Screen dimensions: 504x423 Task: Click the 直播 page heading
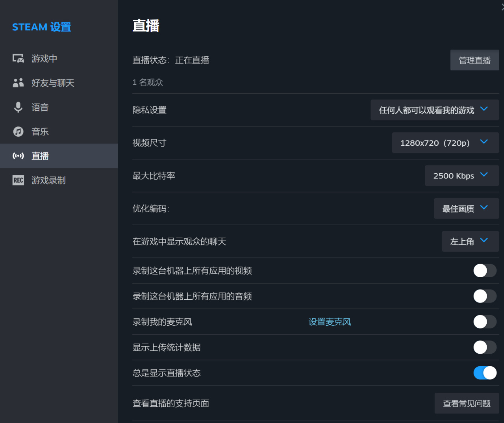coord(146,26)
